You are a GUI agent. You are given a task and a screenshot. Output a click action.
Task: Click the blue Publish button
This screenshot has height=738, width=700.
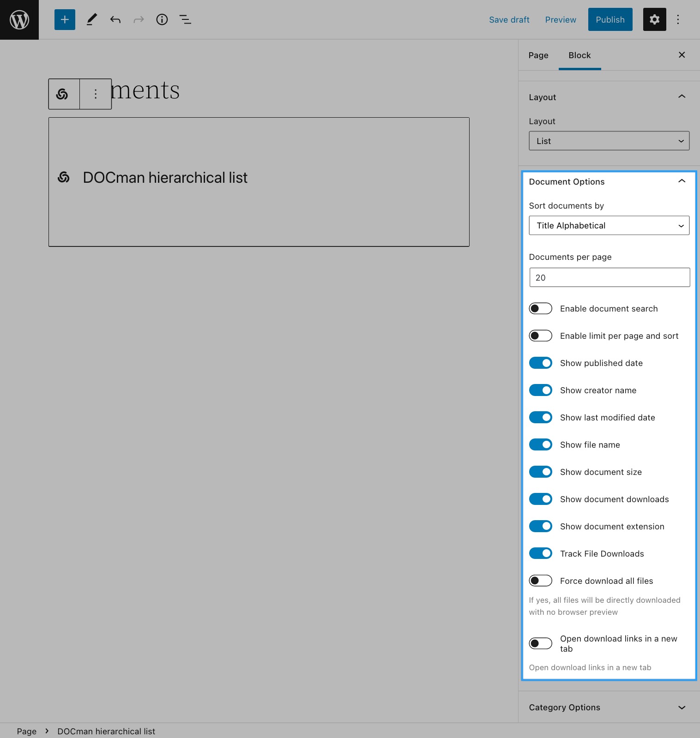[610, 19]
